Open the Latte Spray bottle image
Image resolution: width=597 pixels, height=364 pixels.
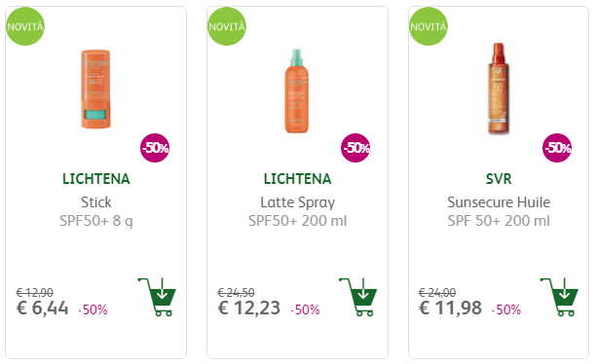click(297, 91)
